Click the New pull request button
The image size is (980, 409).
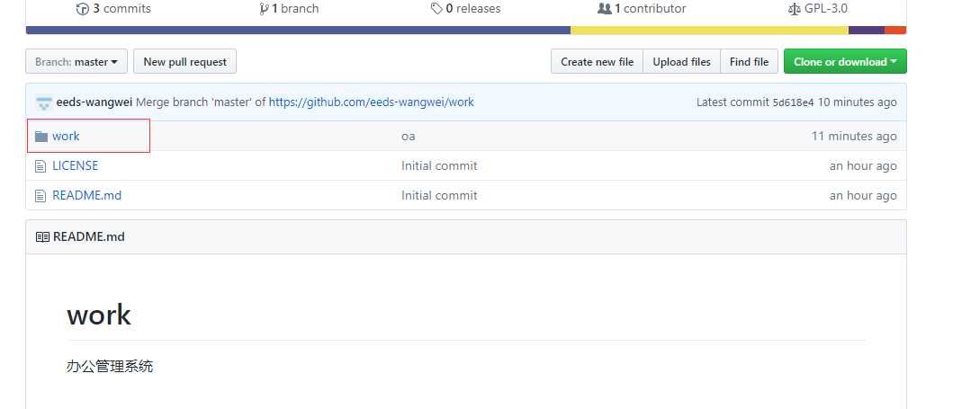(185, 62)
